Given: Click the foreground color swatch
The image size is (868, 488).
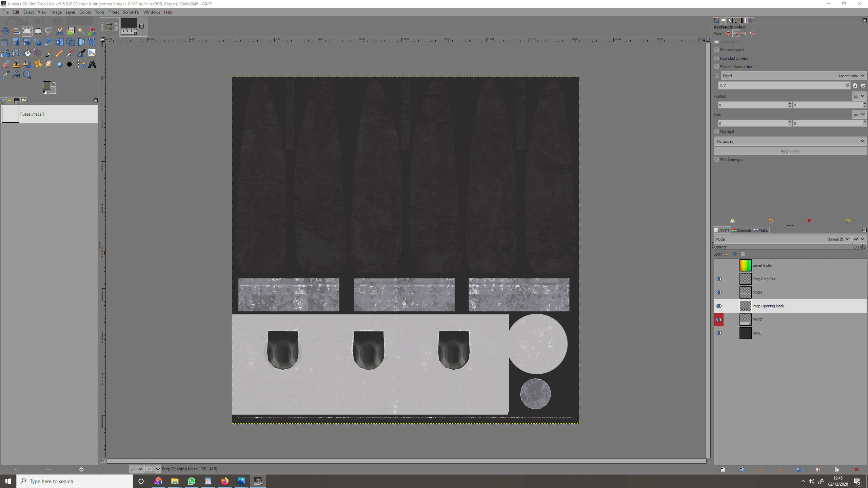Looking at the screenshot, I should [x=47, y=85].
